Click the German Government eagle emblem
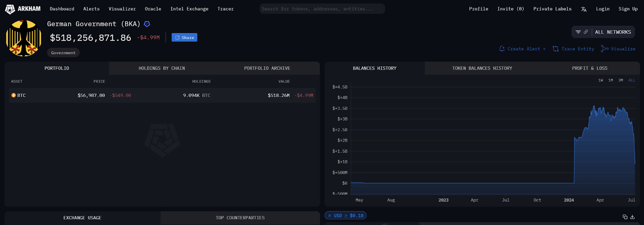This screenshot has height=225, width=644. click(x=24, y=38)
